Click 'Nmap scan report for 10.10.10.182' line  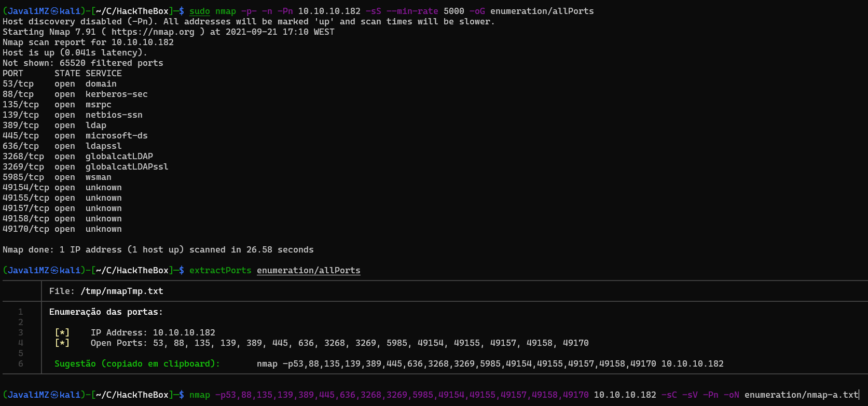88,43
